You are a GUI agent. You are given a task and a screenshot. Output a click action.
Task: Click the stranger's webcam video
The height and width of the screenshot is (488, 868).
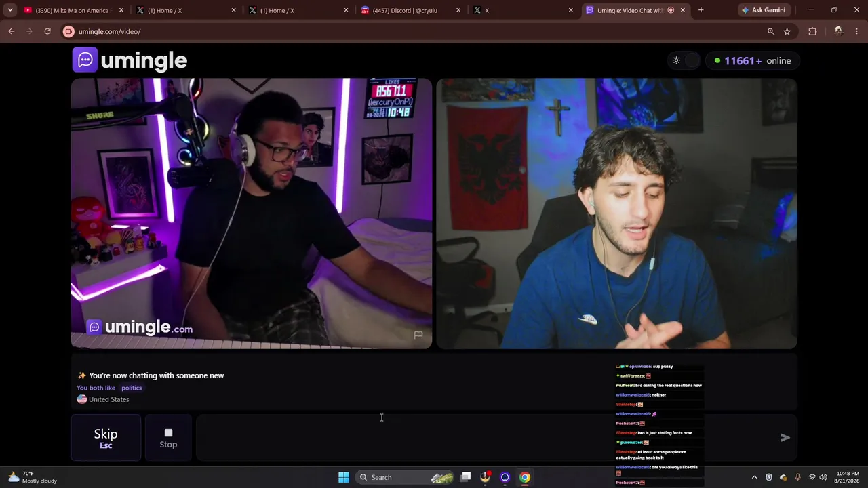tap(252, 213)
